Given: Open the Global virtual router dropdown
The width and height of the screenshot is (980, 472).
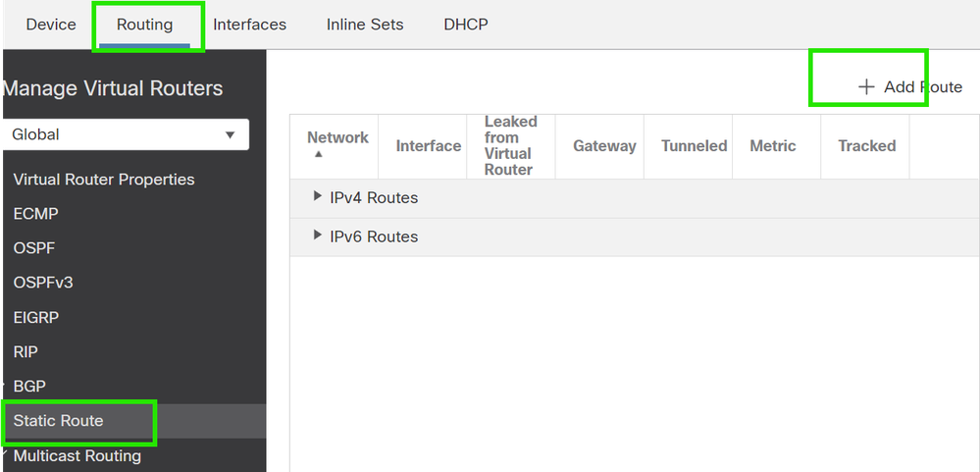Looking at the screenshot, I should pos(125,134).
